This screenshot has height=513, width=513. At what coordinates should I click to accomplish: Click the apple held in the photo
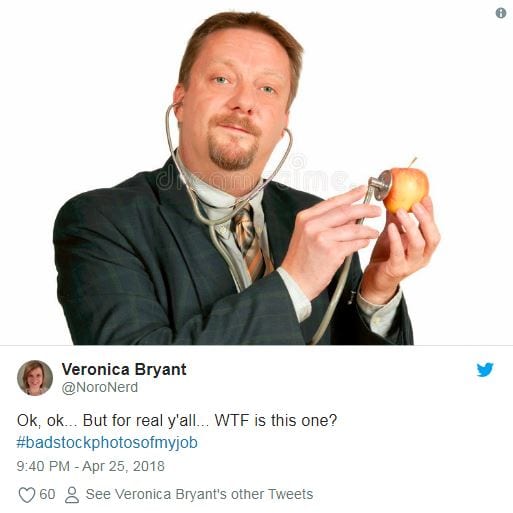[407, 189]
